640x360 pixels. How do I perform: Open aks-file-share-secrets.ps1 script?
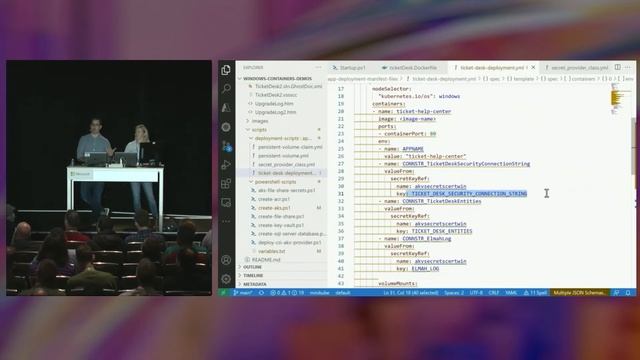(287, 190)
